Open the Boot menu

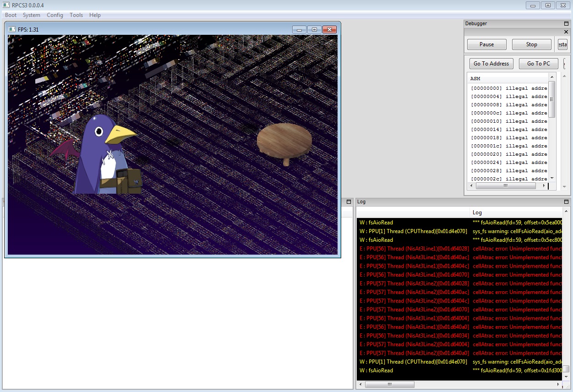[11, 15]
